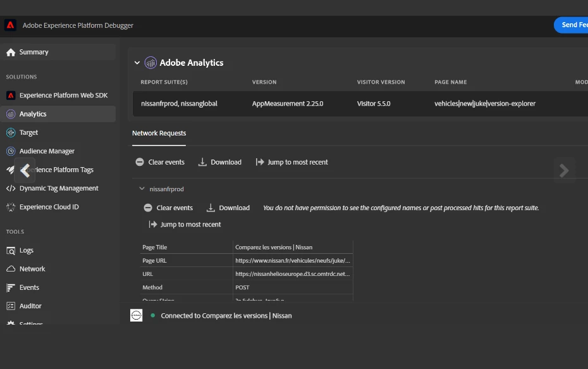The width and height of the screenshot is (588, 369).
Task: Click the Logs magnifier icon
Action: coord(11,251)
